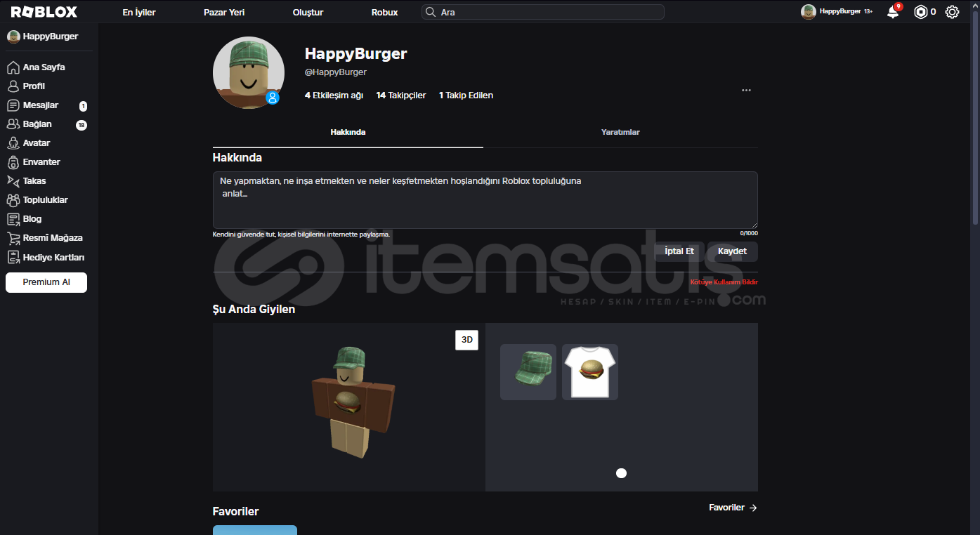Click Kötüye Kullanım Bildir link
The height and width of the screenshot is (535, 980).
coord(724,282)
